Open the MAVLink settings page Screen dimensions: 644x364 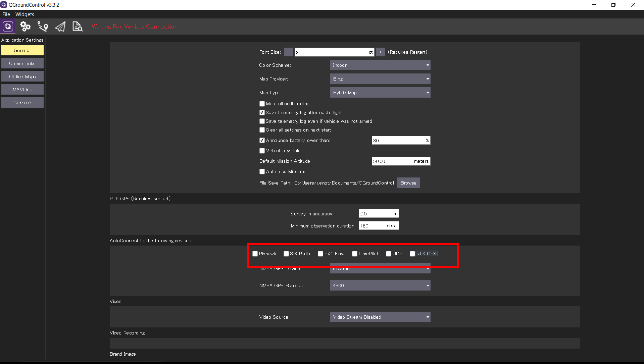(22, 90)
